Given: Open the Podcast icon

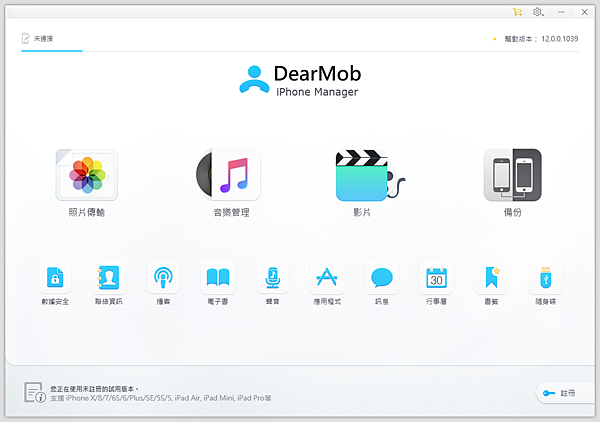Looking at the screenshot, I should 163,277.
